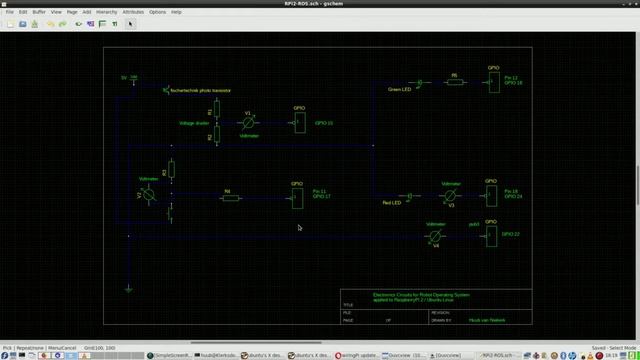Select the GPIO connector labeled GPIO 17
Viewport: 640px width, 360px height.
click(297, 198)
